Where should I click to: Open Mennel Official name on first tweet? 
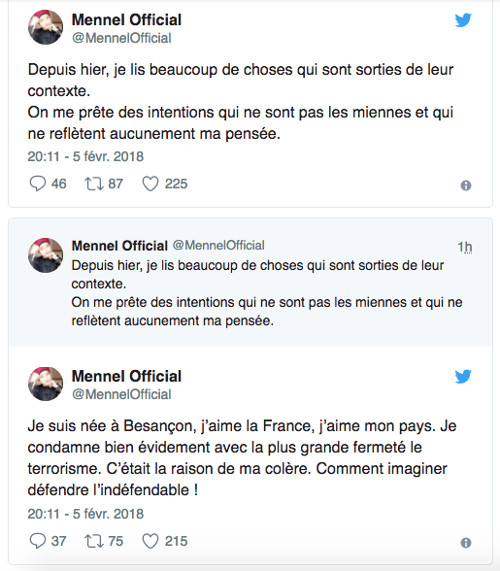point(126,20)
